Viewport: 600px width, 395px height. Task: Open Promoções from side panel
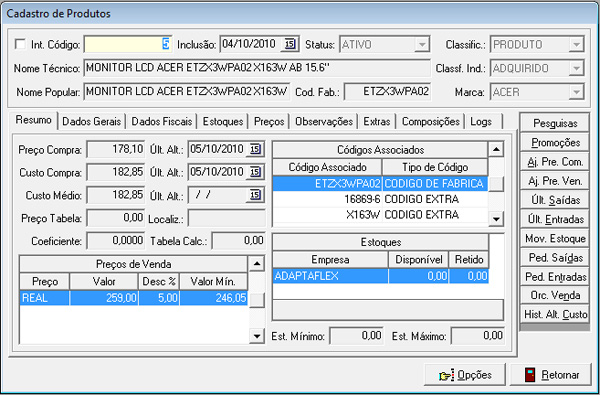pyautogui.click(x=555, y=142)
